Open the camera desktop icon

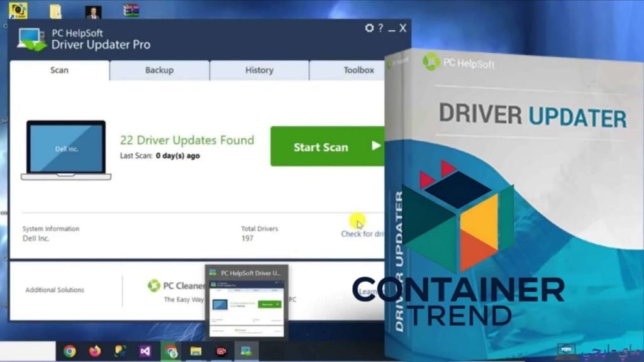[x=18, y=11]
